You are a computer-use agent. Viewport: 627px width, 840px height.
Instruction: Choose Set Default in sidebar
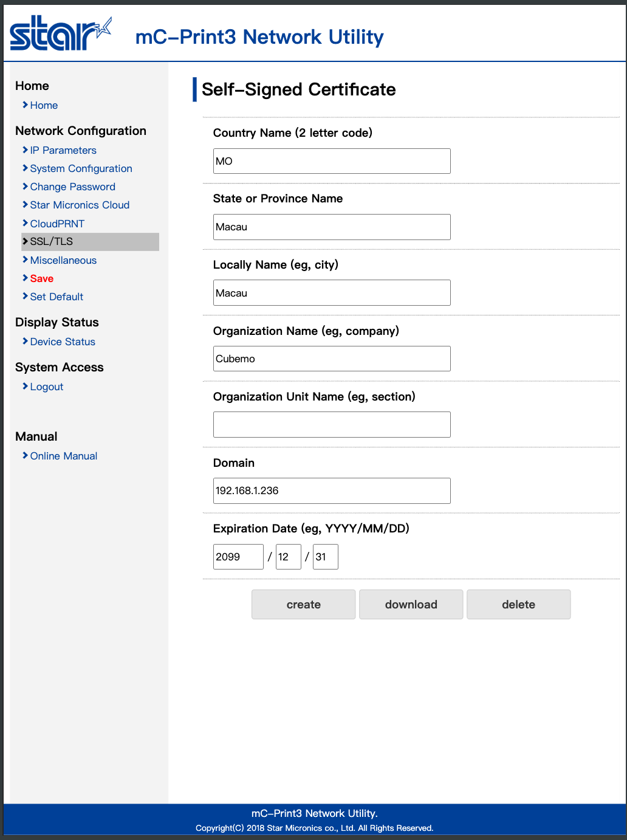pos(57,297)
